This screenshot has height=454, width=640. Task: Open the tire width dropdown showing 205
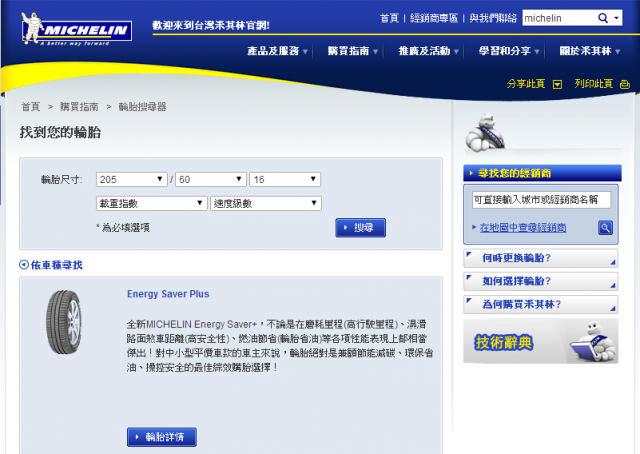tap(131, 179)
